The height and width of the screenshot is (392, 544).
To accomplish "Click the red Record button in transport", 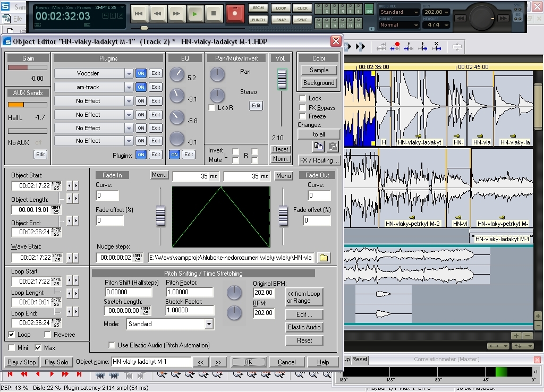I will (x=235, y=13).
